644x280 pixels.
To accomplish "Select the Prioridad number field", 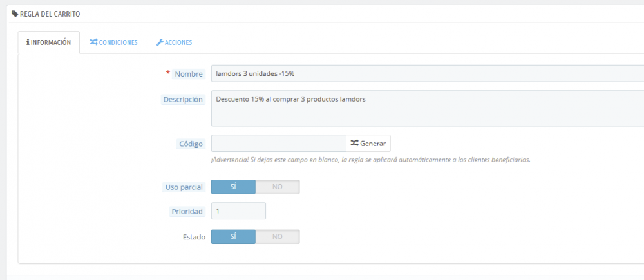I will [x=238, y=211].
